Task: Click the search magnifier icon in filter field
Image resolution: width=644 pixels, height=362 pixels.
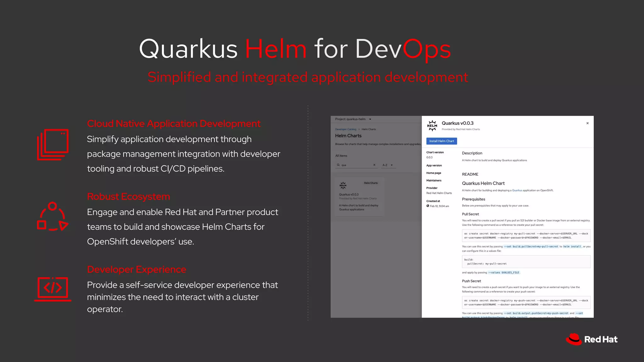Action: pos(338,165)
